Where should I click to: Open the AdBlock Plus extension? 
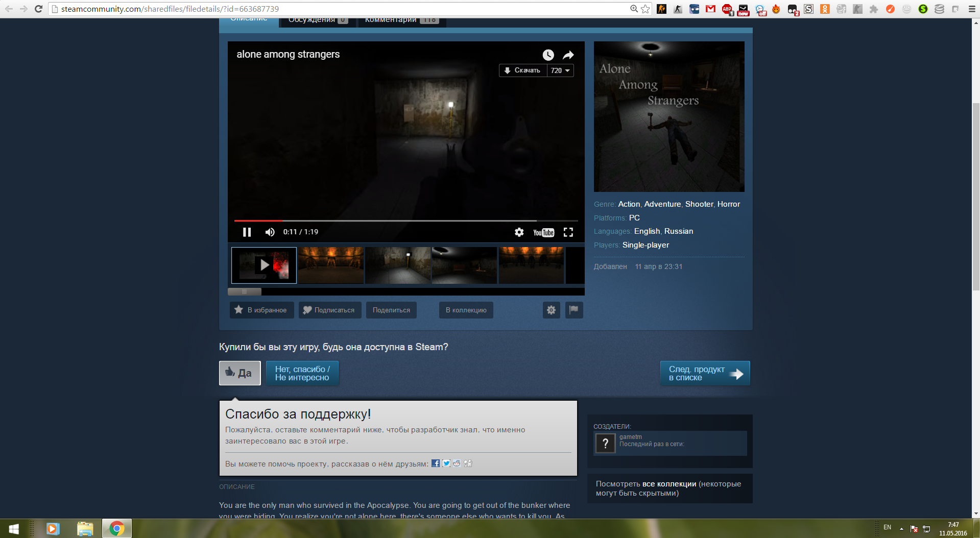click(x=727, y=9)
